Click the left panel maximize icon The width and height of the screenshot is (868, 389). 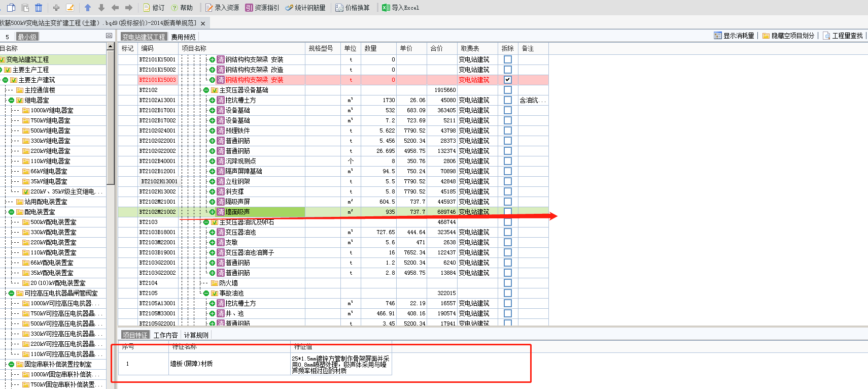(x=109, y=36)
